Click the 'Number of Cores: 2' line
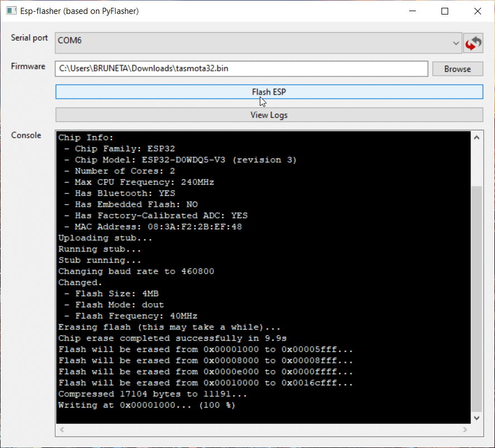Viewport: 495px width, 448px height. 120,171
